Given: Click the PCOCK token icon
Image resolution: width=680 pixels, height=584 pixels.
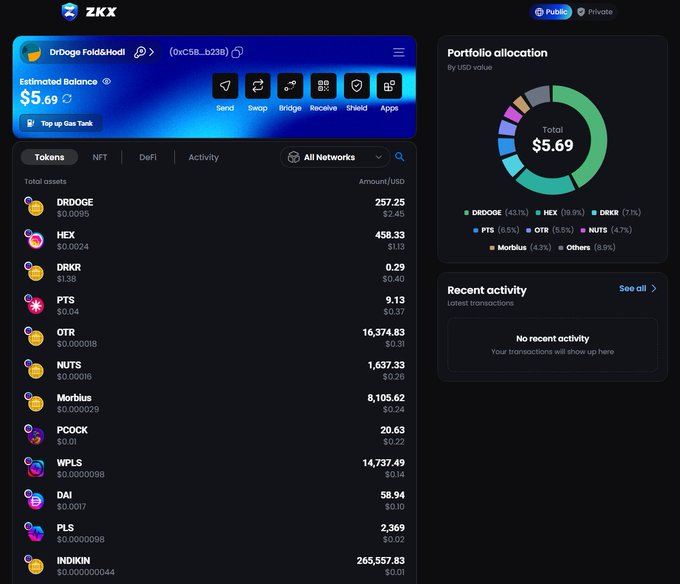Looking at the screenshot, I should tap(34, 434).
